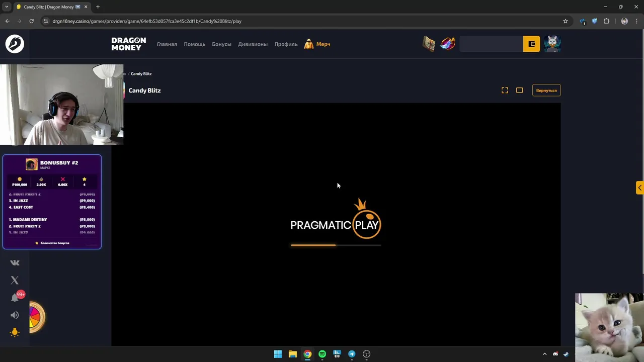Open Spotify from the taskbar

322,354
